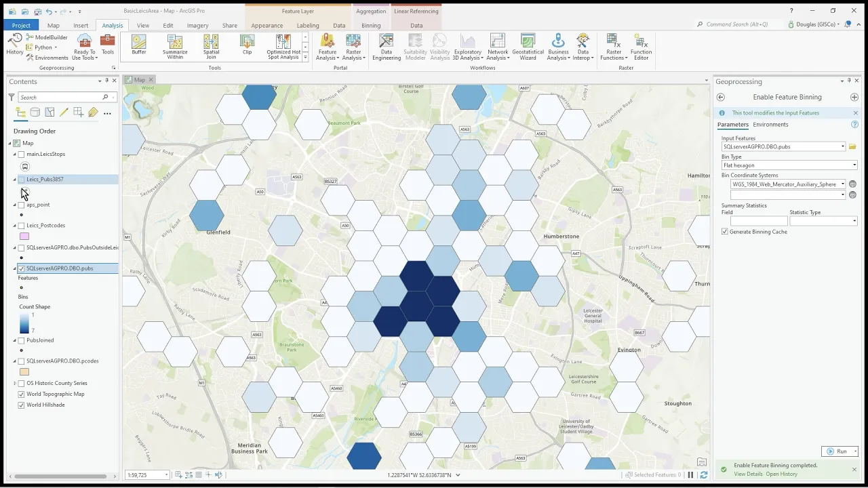The height and width of the screenshot is (488, 868).
Task: Launch ModelBuilder
Action: 46,37
